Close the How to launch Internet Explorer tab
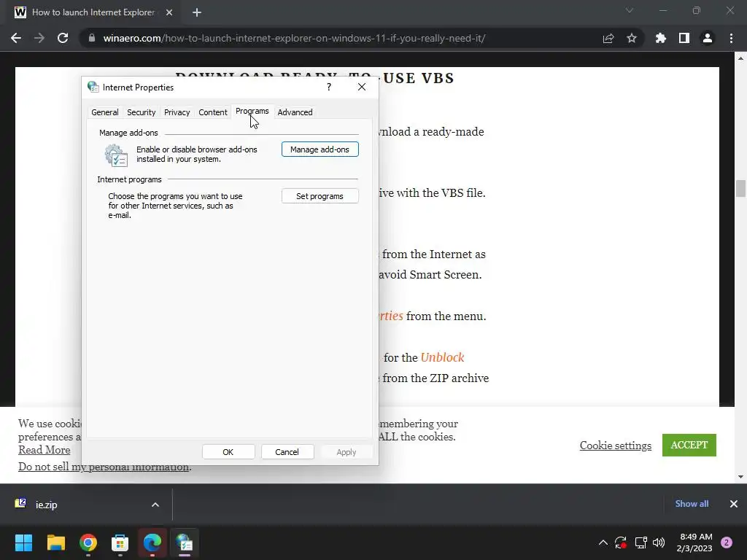Screen dimensions: 747x560 click(169, 12)
